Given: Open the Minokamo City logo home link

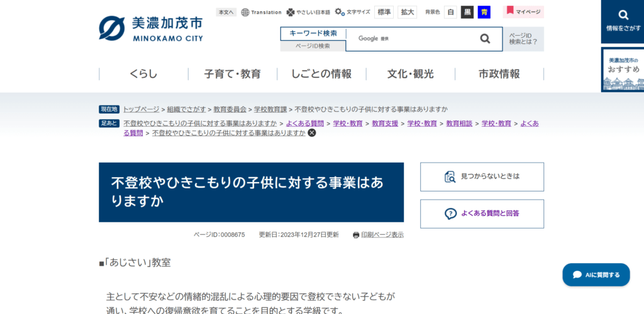Looking at the screenshot, I should (x=151, y=28).
